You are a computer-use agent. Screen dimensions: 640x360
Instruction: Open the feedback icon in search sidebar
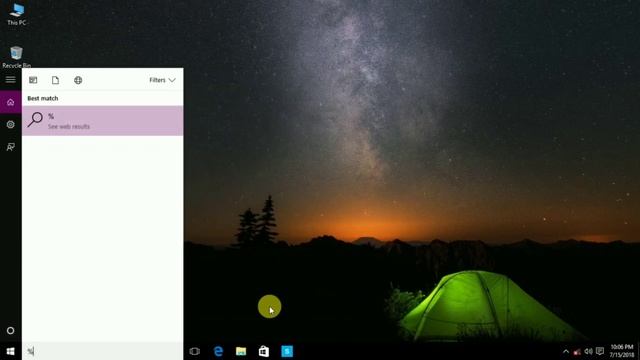11,147
